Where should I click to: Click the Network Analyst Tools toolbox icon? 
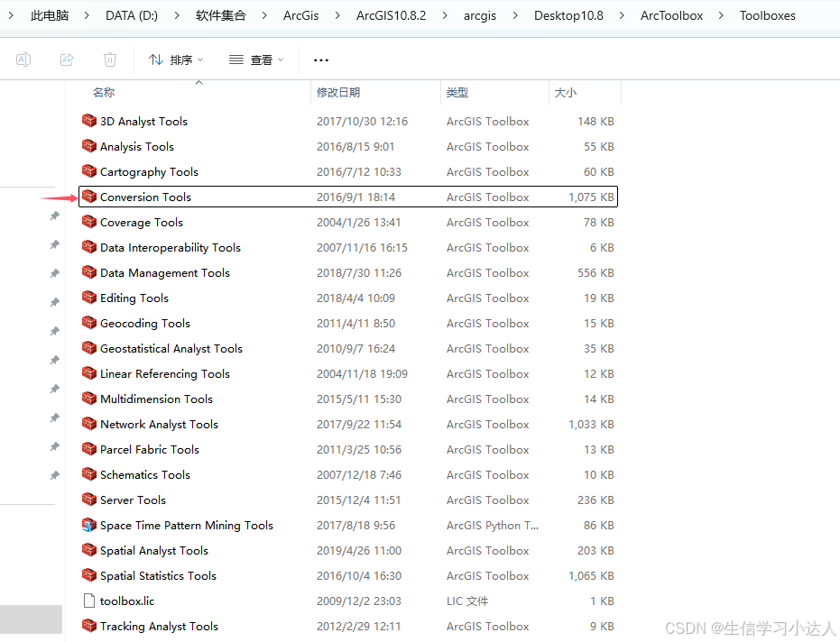coord(89,423)
